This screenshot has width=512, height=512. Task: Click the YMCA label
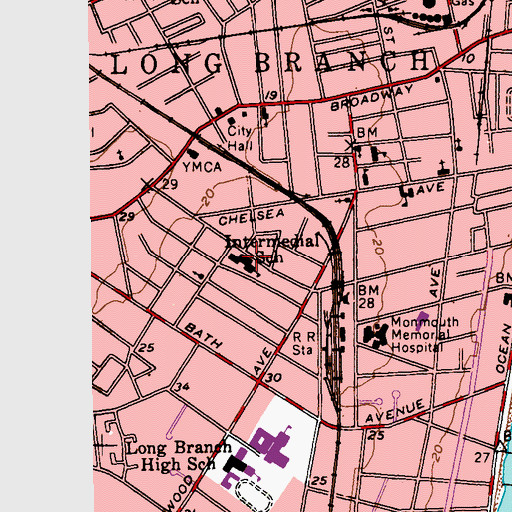[x=202, y=167]
